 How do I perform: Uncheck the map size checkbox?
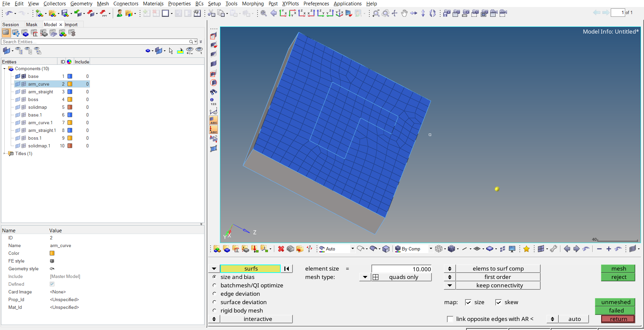tap(468, 302)
